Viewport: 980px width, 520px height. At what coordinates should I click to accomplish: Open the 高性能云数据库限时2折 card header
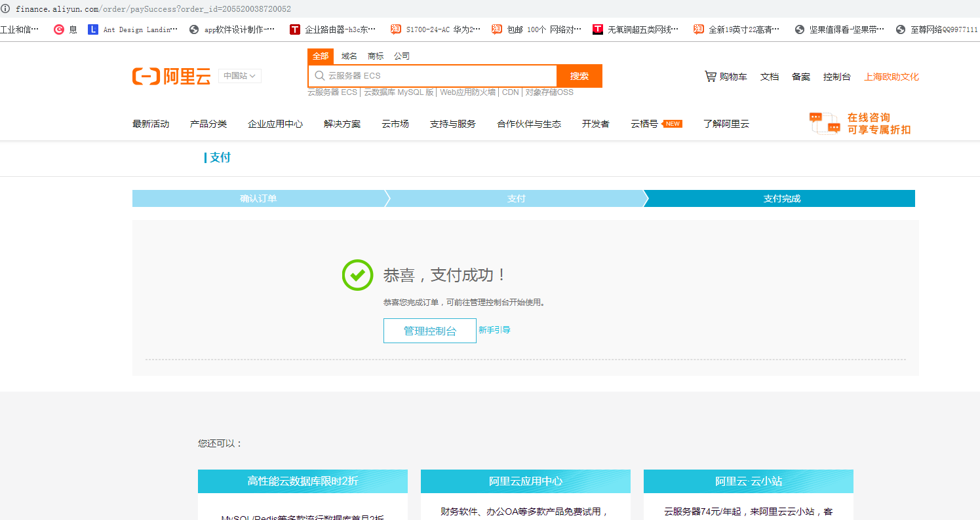pyautogui.click(x=303, y=481)
